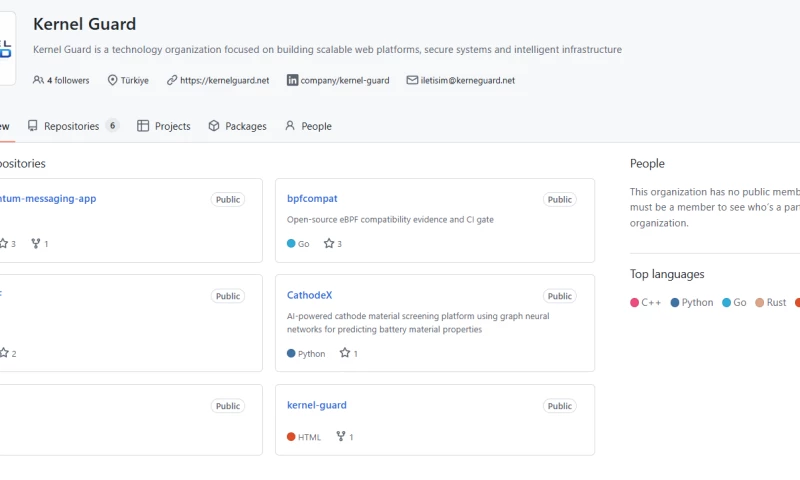The width and height of the screenshot is (800, 480).
Task: Click the Public badge on bpfcompat
Action: (x=560, y=199)
